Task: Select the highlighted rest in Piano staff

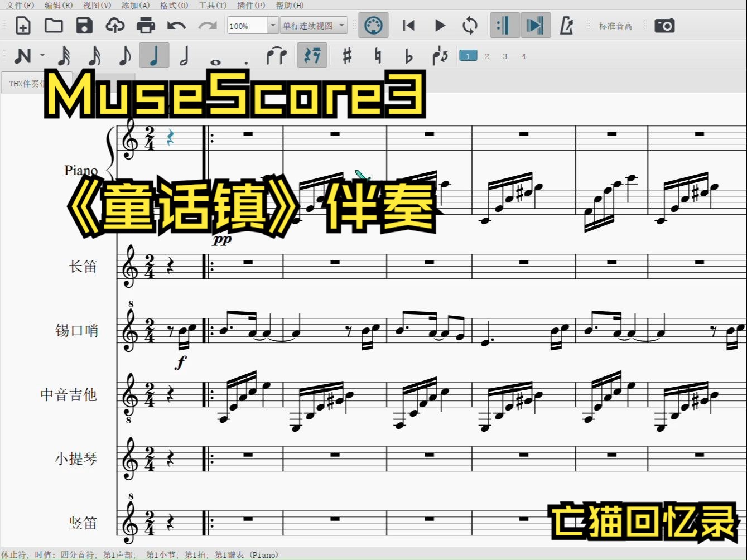Action: click(x=170, y=137)
